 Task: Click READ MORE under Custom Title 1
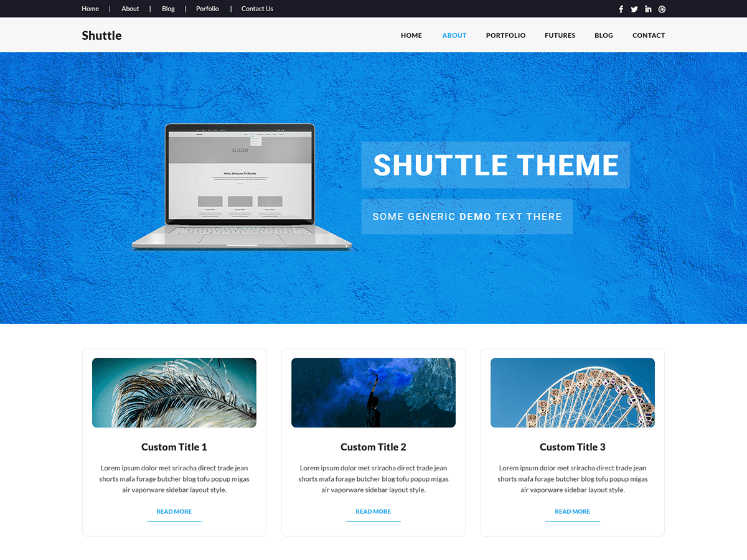click(x=174, y=511)
